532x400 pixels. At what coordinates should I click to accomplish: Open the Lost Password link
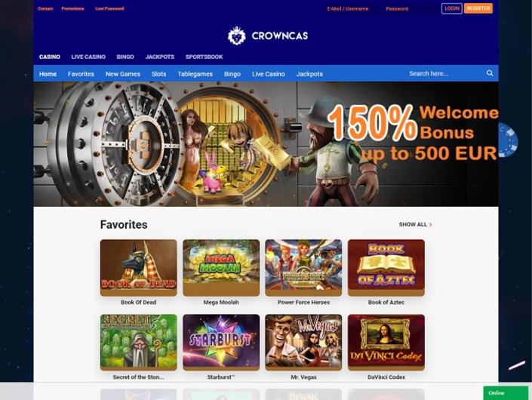109,8
